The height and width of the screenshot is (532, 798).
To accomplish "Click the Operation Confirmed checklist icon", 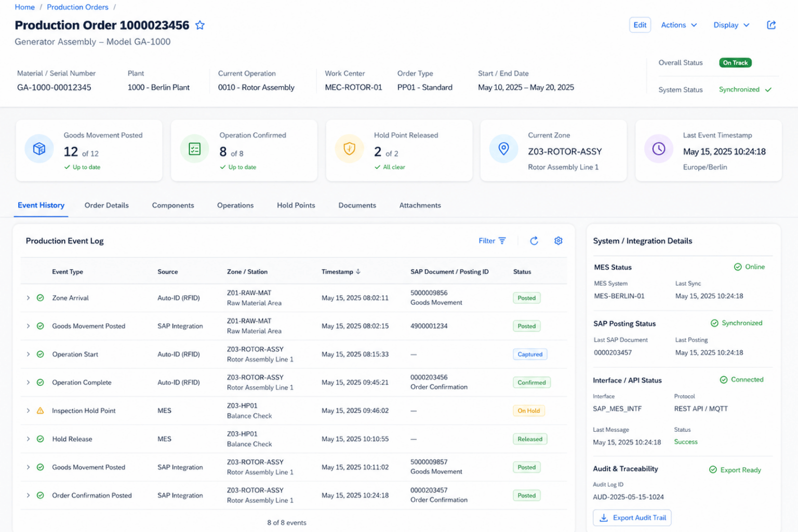I will point(194,149).
